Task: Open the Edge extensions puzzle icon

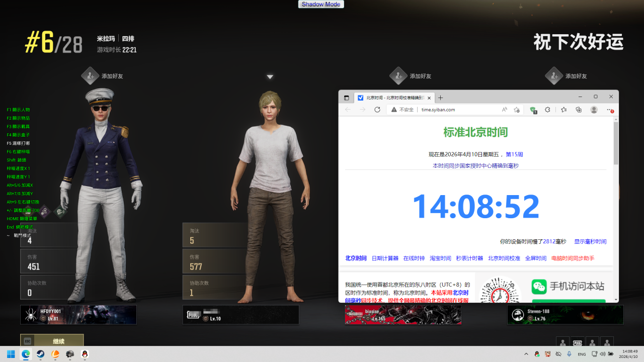Action: (x=548, y=110)
